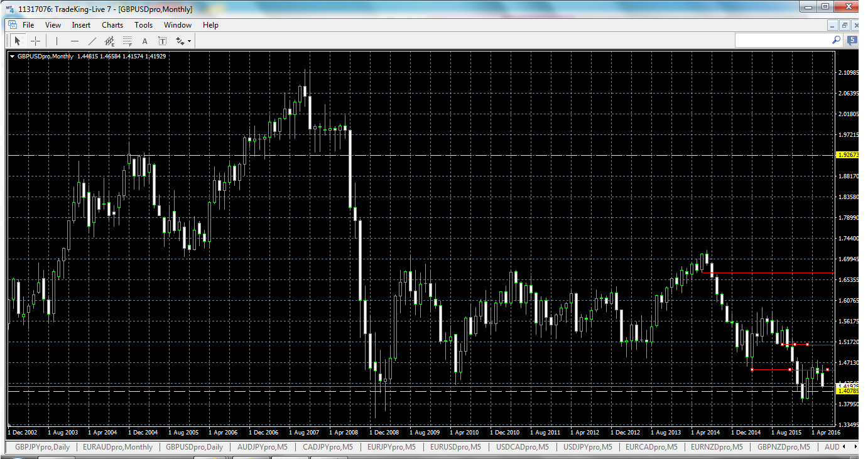Switch cursor mode to the arrow pointer

pyautogui.click(x=17, y=40)
